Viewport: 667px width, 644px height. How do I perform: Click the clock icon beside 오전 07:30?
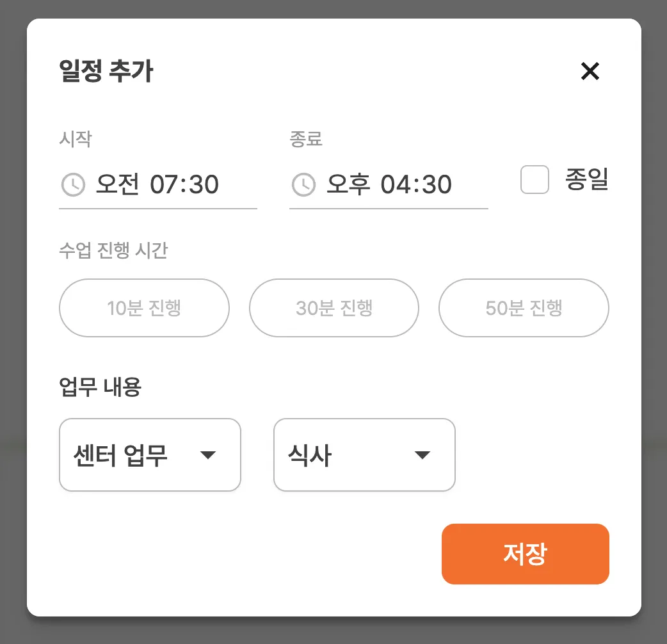click(x=73, y=185)
